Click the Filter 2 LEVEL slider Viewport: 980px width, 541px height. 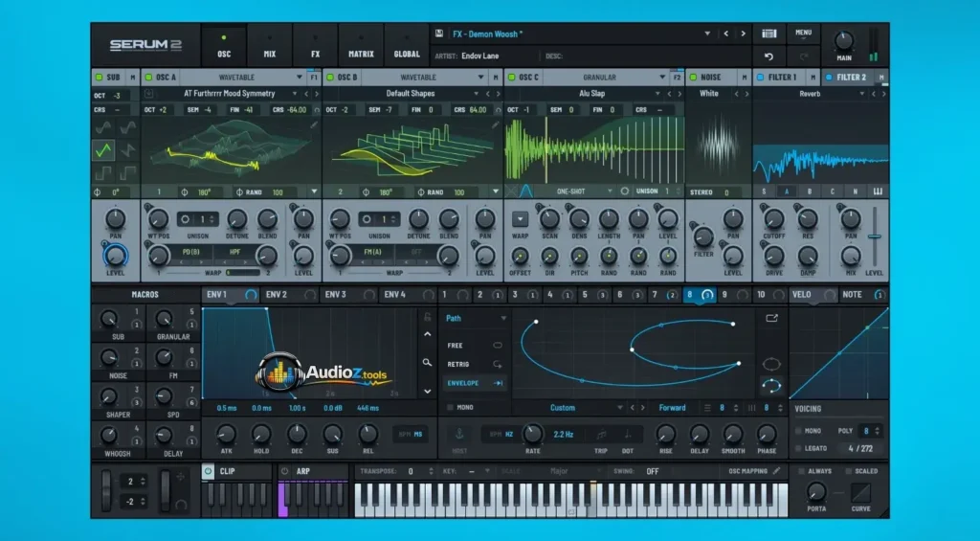875,237
